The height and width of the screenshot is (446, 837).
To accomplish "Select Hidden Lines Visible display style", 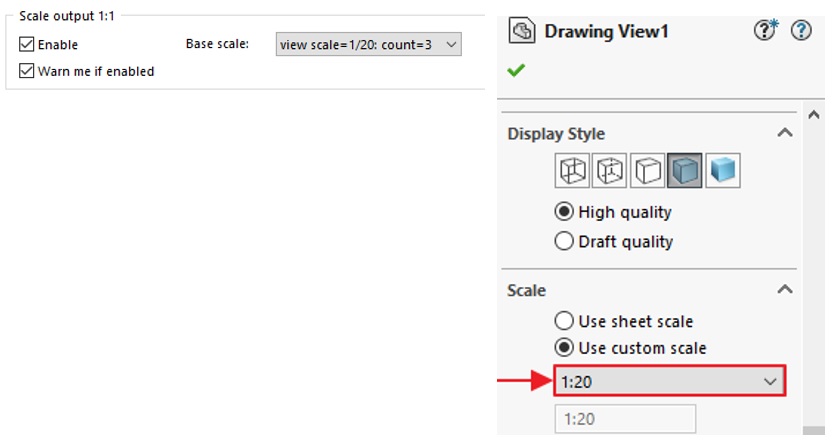I will pos(610,171).
